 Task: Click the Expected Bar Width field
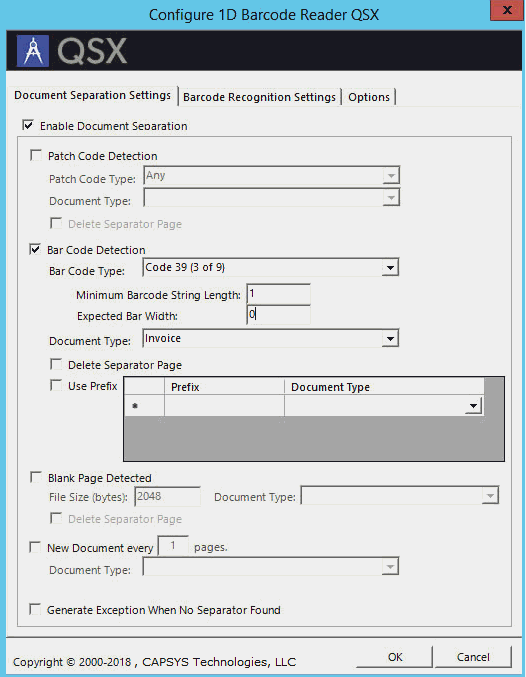(279, 315)
